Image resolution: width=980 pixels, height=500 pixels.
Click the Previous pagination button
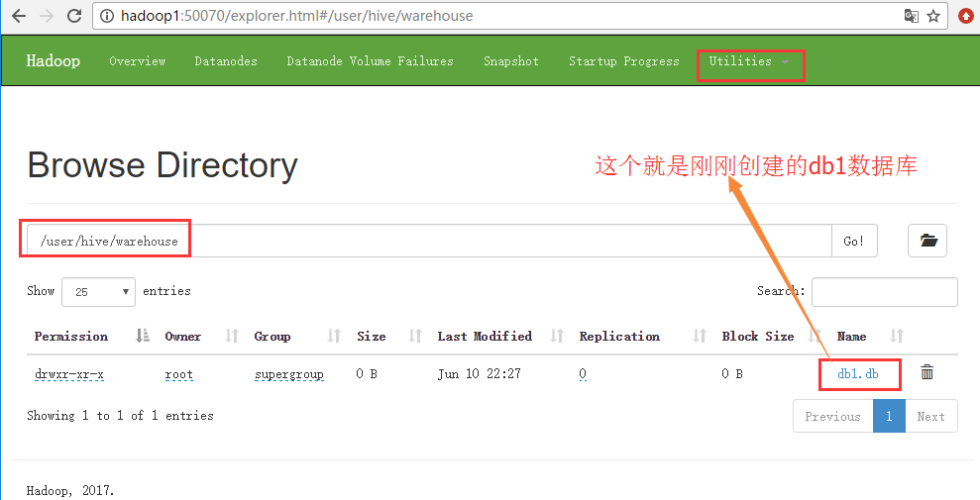coord(833,417)
